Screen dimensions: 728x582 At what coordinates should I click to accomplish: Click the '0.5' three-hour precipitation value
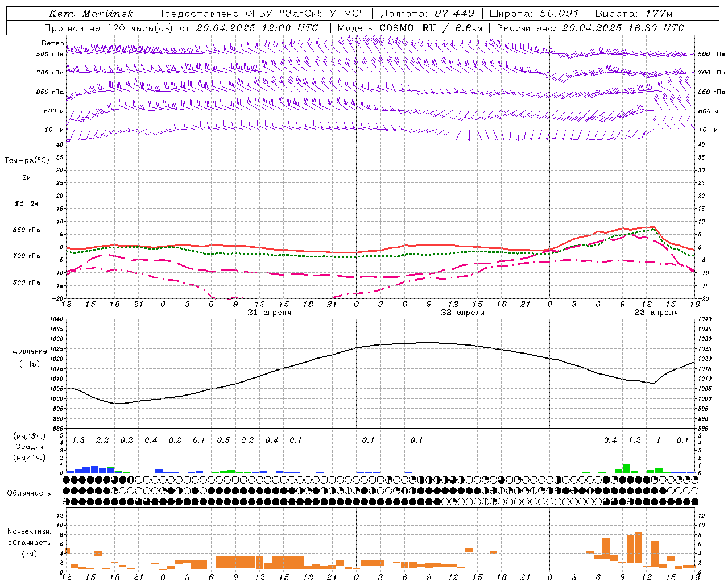[x=224, y=440]
